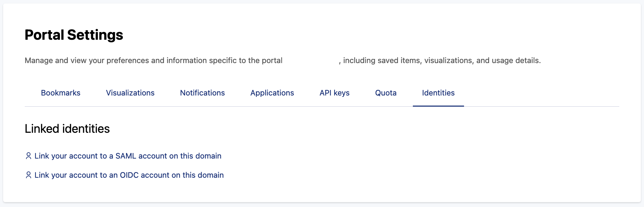Screen dimensions: 644x207
Task: Open the Bookmarks tab
Action: point(61,93)
